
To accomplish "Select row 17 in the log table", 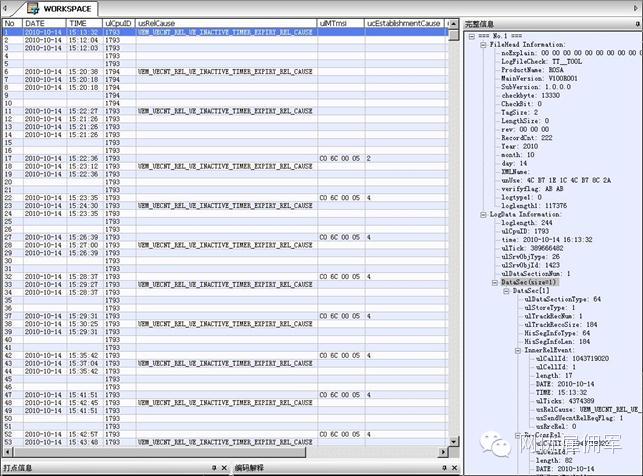I will (x=225, y=158).
